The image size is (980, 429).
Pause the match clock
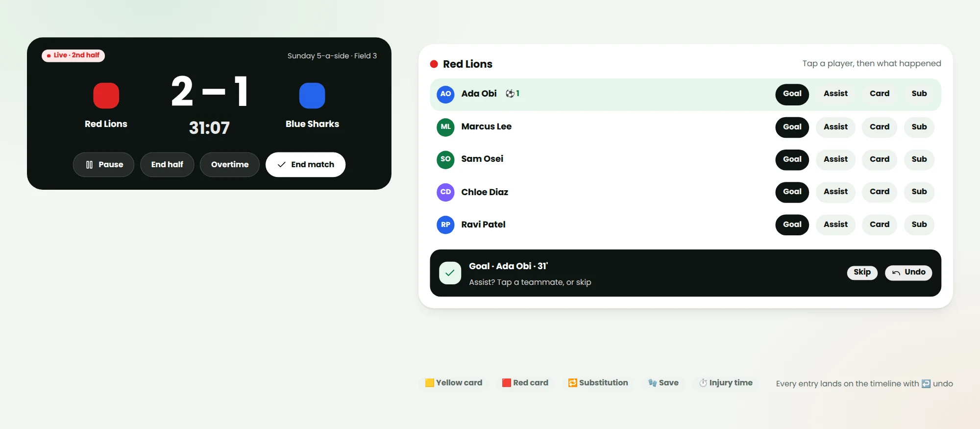[103, 165]
